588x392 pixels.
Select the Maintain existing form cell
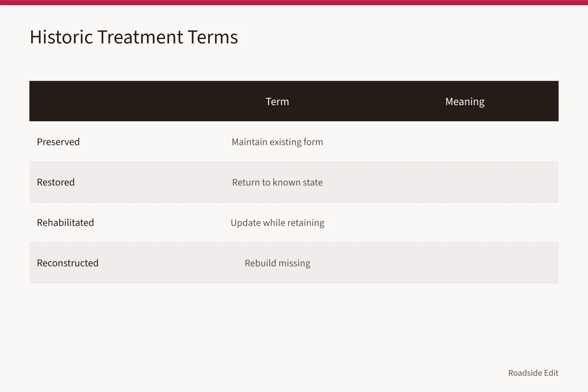[277, 142]
